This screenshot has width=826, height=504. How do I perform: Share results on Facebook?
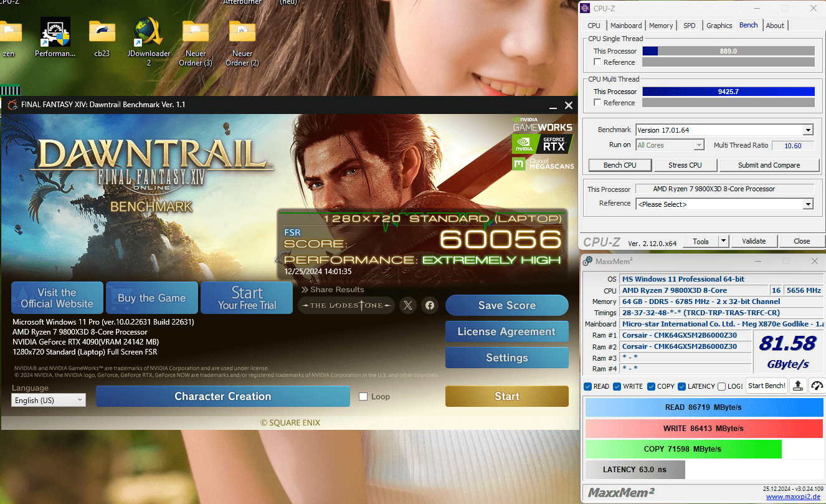pos(429,305)
